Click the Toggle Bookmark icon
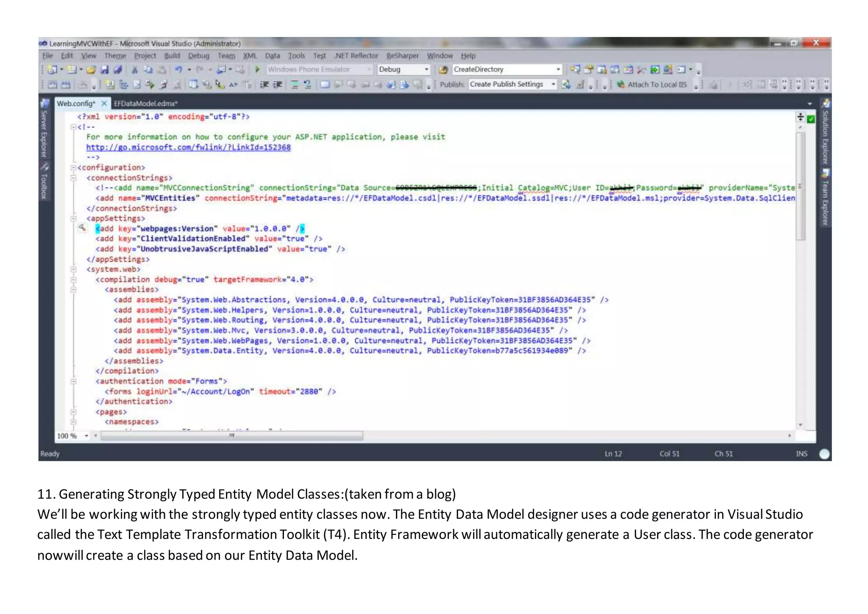This screenshot has height=614, width=868. point(325,85)
